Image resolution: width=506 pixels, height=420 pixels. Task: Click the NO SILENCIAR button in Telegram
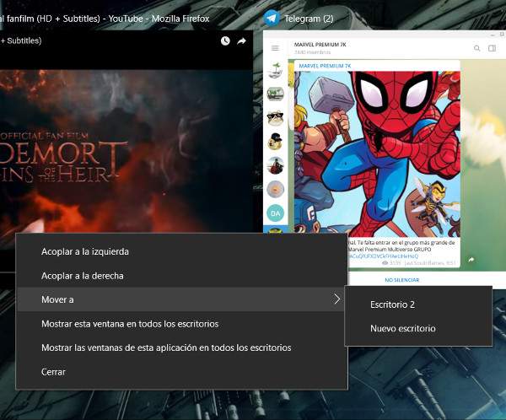(x=401, y=280)
